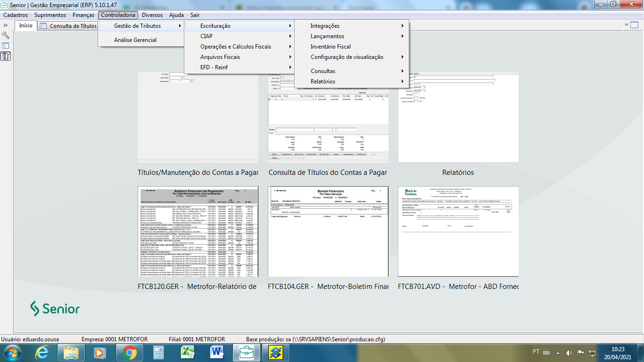This screenshot has width=644, height=362.
Task: Open Google Chrome from taskbar
Action: (x=129, y=352)
